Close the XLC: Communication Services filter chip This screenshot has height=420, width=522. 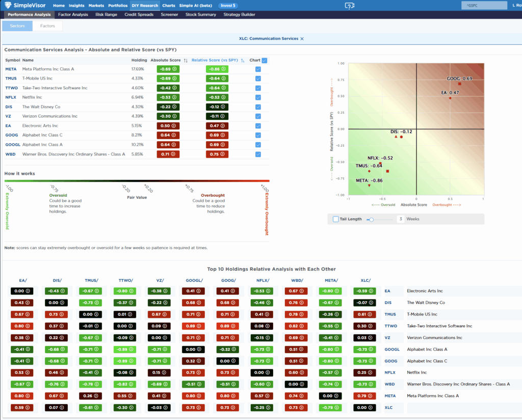tap(301, 38)
